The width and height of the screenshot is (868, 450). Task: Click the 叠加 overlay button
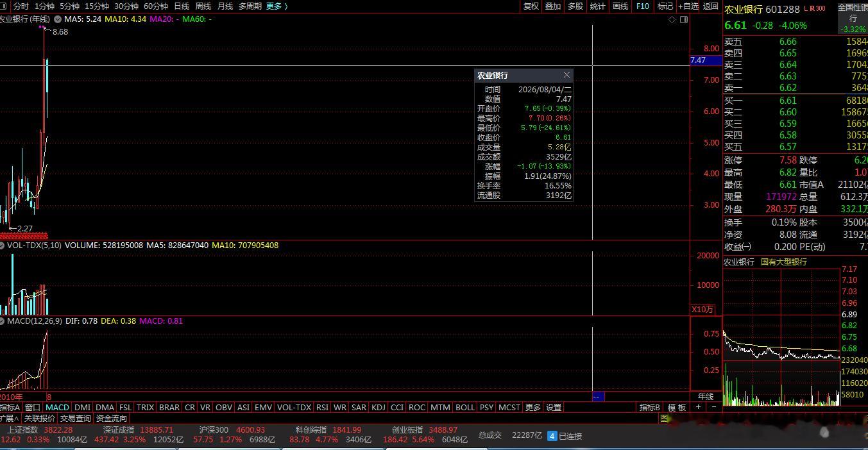[x=553, y=6]
